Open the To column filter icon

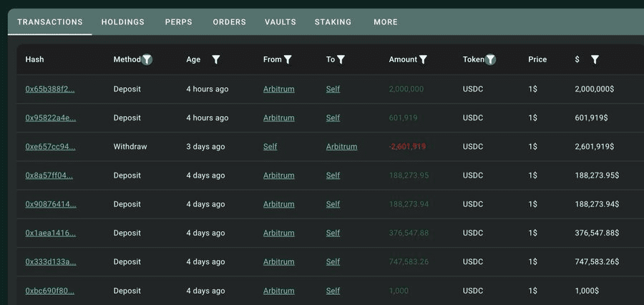tap(341, 59)
